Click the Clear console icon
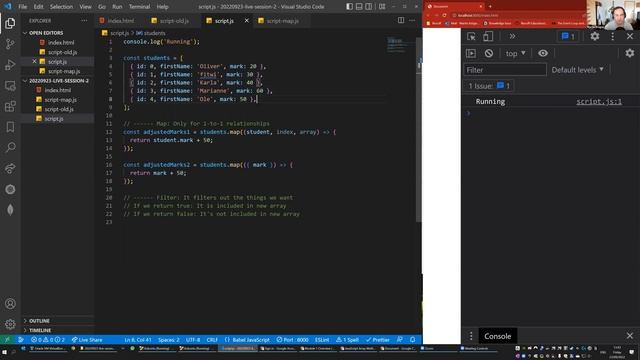640x360 pixels. (x=489, y=53)
